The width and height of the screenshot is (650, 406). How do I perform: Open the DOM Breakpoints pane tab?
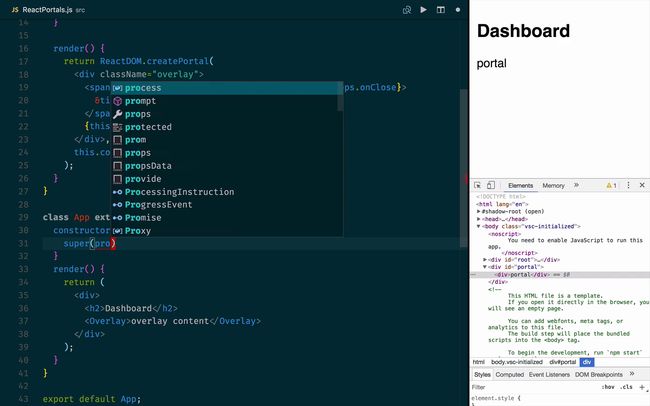(599, 374)
